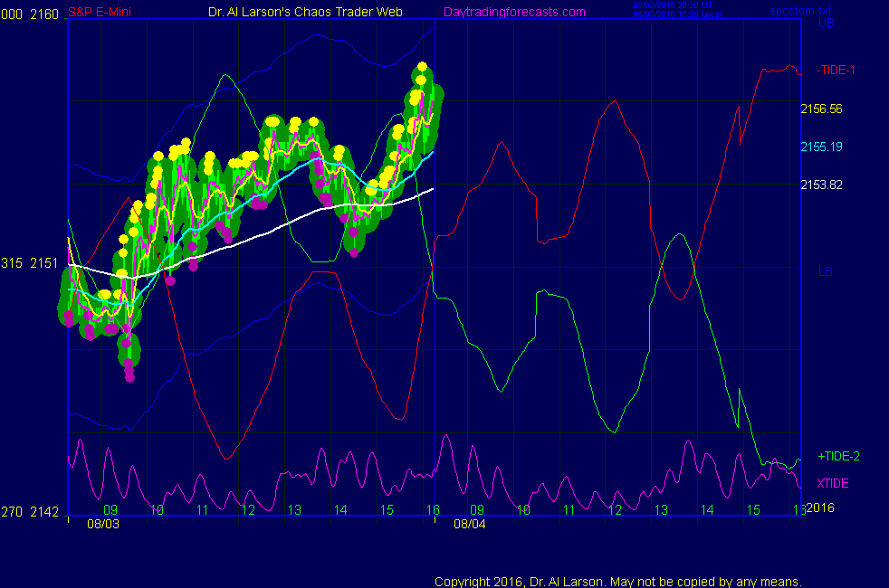Click the 'Copyright 2016, Dr. Al Larson' notice
The image size is (889, 588).
coord(618,582)
